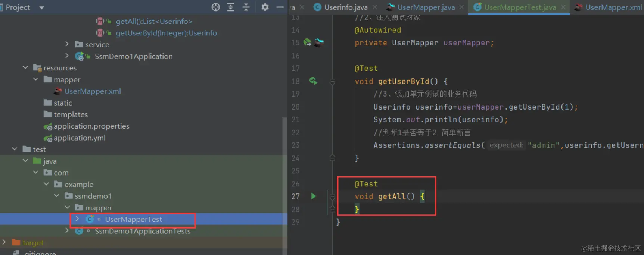Click the MyBatis mapper gutter icon line 15
Image resolution: width=644 pixels, height=255 pixels.
[319, 42]
